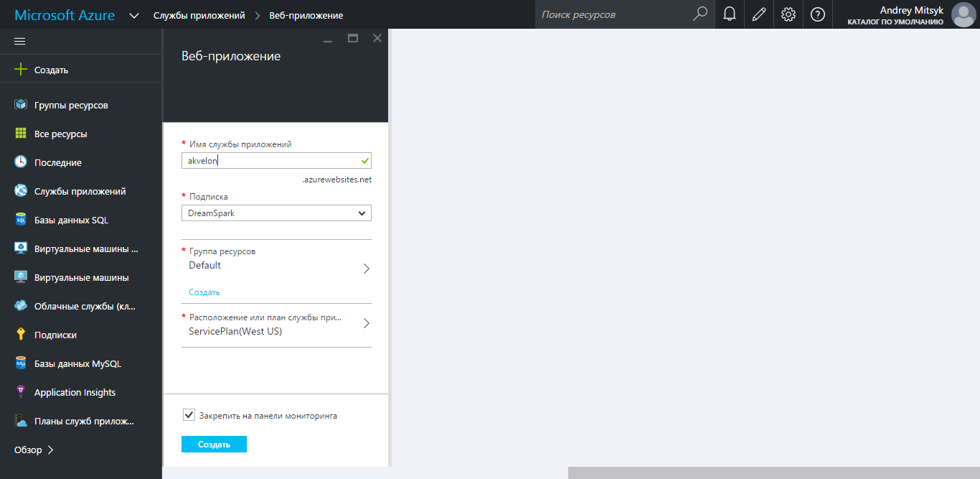Viewport: 980px width, 479px height.
Task: Click the hamburger menu icon in sidebar
Action: [x=20, y=42]
